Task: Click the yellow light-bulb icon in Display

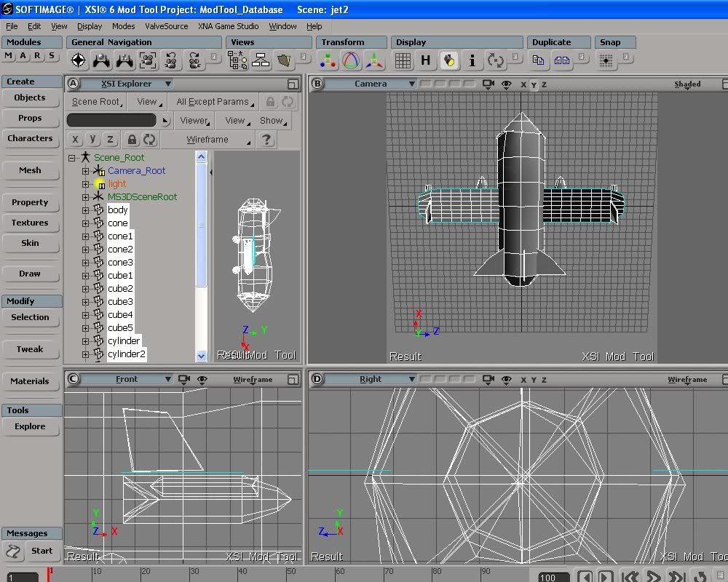Action: (449, 60)
